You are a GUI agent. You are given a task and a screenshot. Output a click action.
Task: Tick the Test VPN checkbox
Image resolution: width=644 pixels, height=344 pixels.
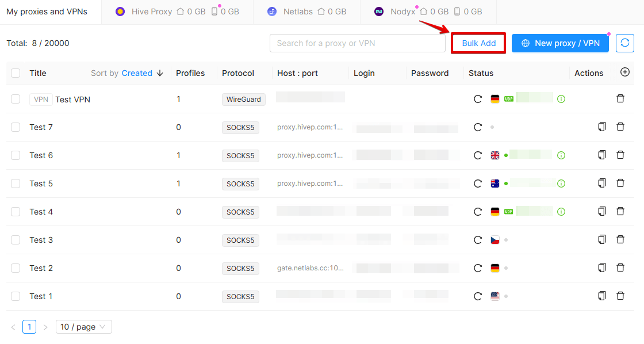[16, 99]
